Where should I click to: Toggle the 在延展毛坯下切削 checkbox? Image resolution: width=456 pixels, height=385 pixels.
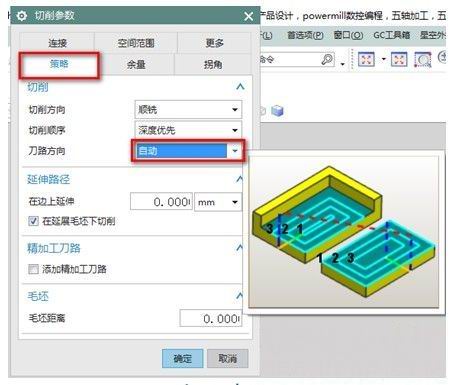[33, 221]
